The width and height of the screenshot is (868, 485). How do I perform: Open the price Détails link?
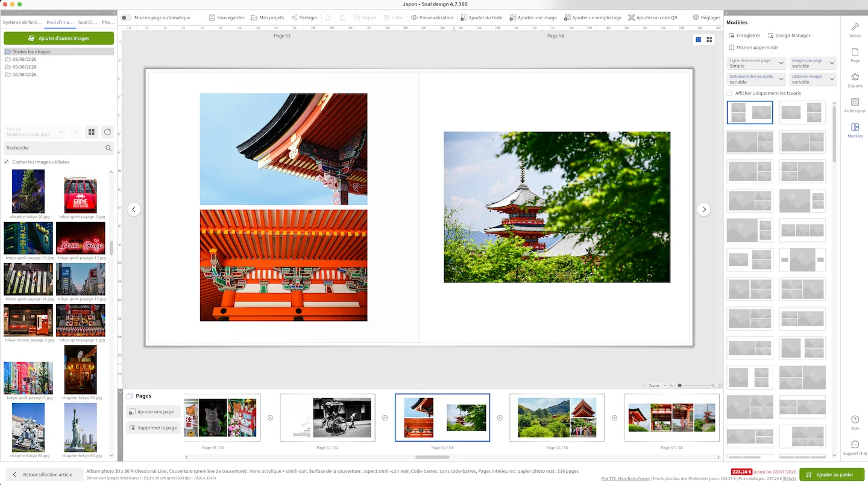coord(790,478)
